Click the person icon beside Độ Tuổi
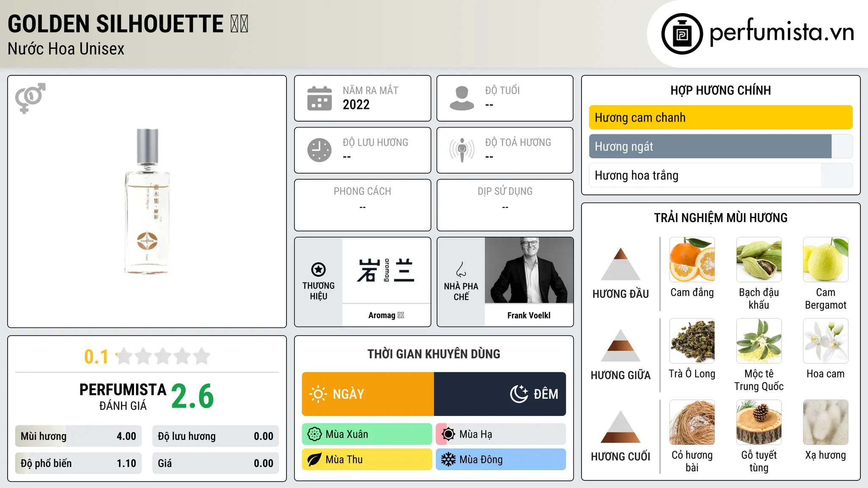This screenshot has height=488, width=868. point(462,98)
